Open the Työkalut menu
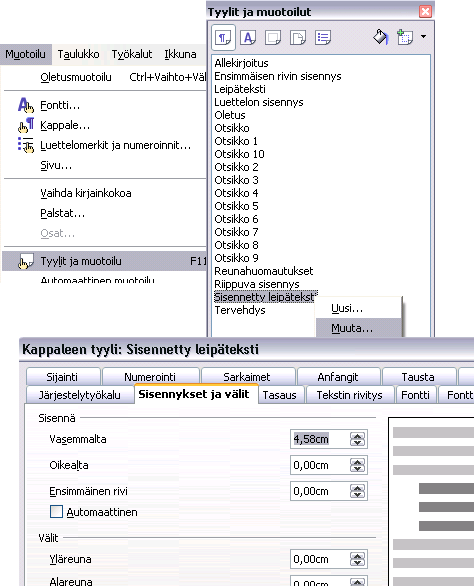This screenshot has height=588, width=476. [x=132, y=54]
